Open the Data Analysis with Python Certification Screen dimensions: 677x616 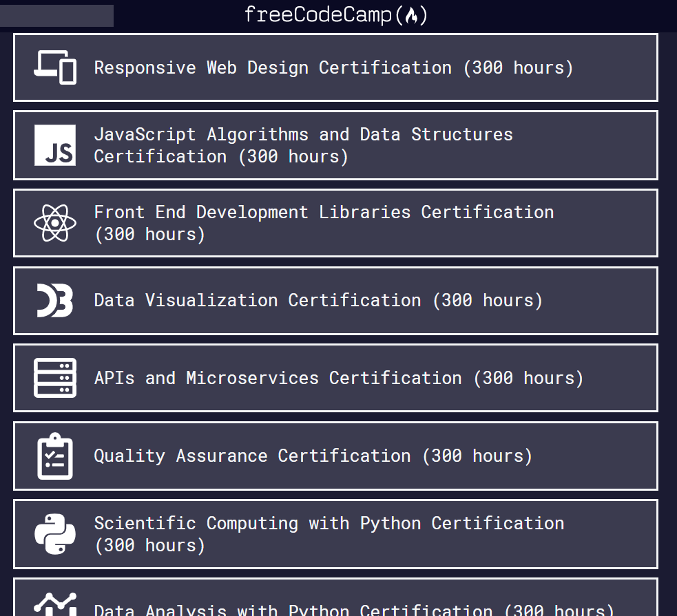[335, 606]
